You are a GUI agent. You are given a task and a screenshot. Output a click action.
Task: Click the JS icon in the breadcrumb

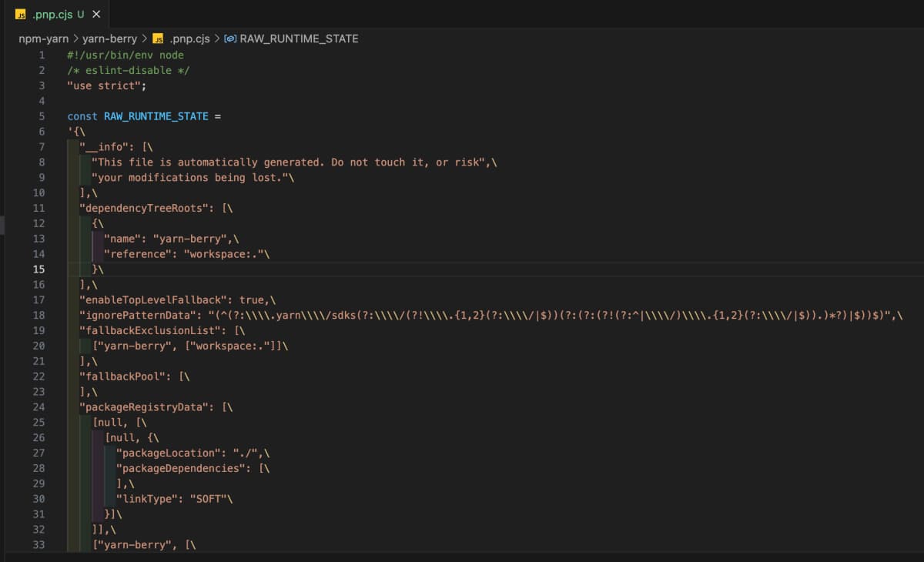click(x=157, y=38)
